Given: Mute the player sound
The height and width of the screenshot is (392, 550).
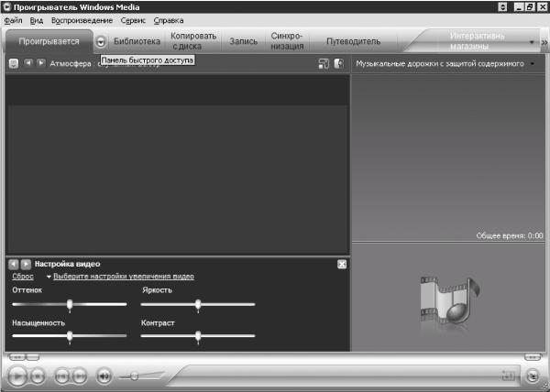Looking at the screenshot, I should (104, 376).
